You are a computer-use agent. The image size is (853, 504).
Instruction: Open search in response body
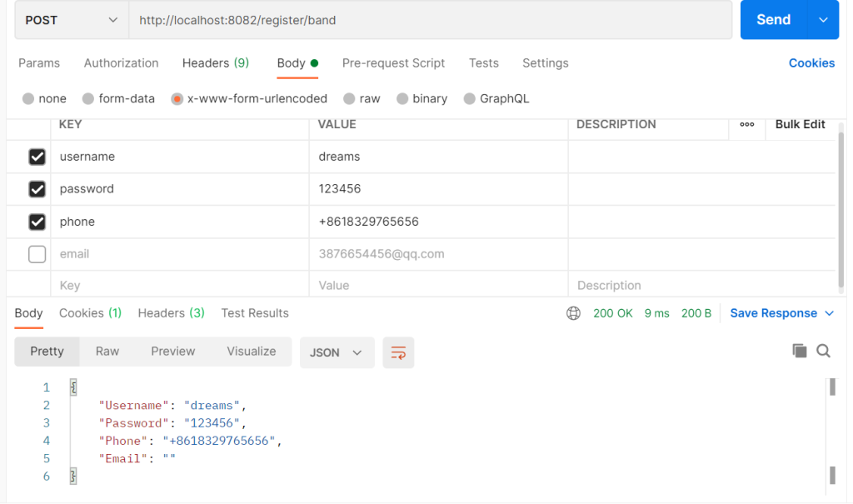[824, 351]
